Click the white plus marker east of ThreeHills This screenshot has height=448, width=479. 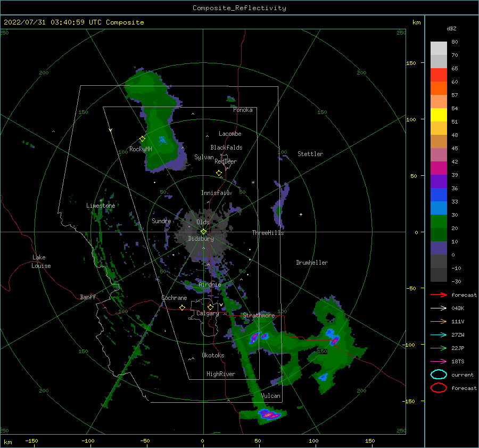tap(301, 214)
